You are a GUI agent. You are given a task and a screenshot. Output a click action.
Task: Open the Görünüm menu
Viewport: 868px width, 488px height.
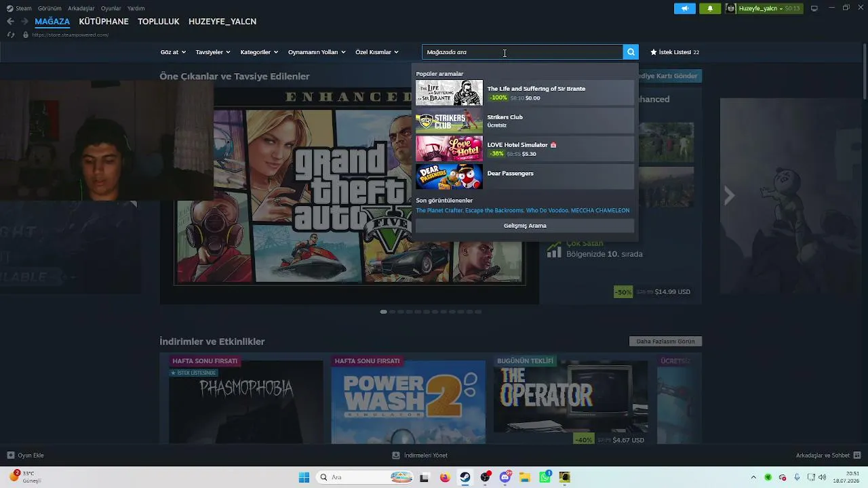[x=50, y=8]
